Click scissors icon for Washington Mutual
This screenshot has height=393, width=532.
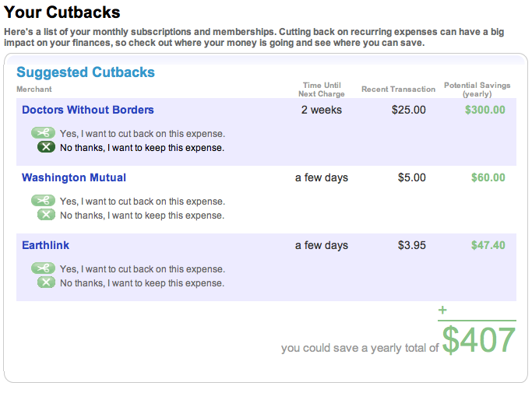44,201
